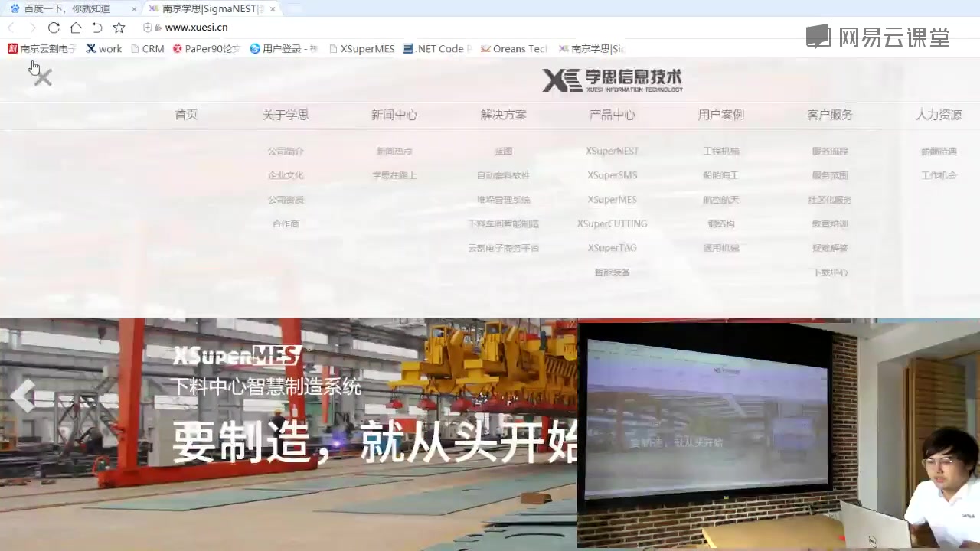
Task: Select 公司资质 submenu item
Action: pyautogui.click(x=286, y=200)
